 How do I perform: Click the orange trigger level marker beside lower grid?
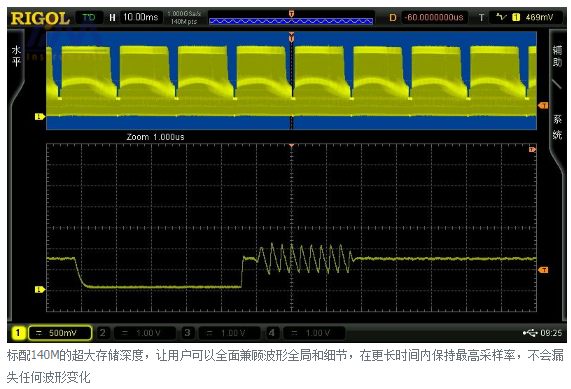pos(543,270)
